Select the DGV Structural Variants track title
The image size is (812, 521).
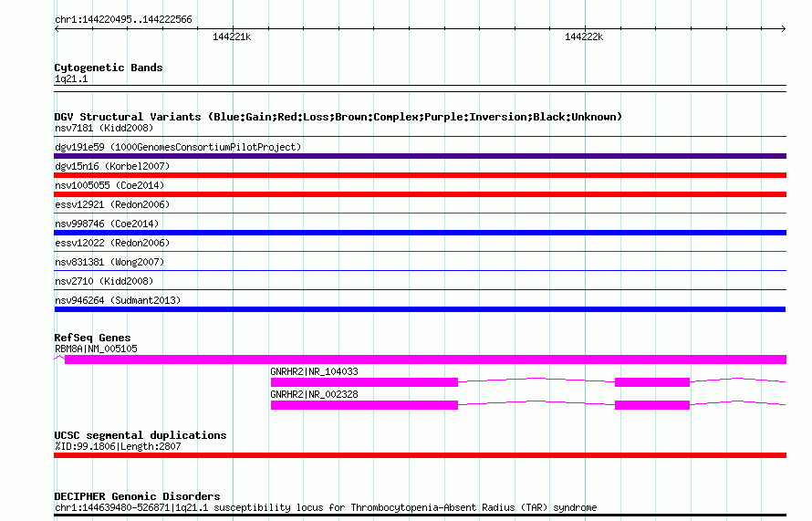[338, 117]
